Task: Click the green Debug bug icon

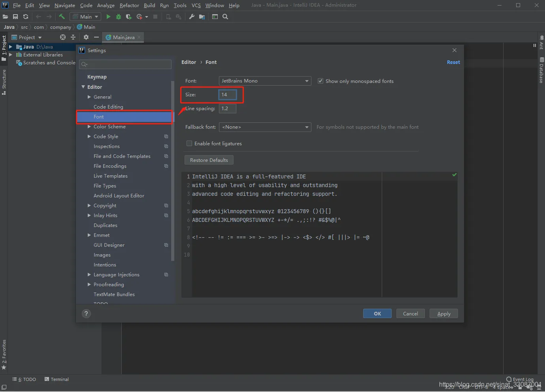Action: (x=119, y=17)
